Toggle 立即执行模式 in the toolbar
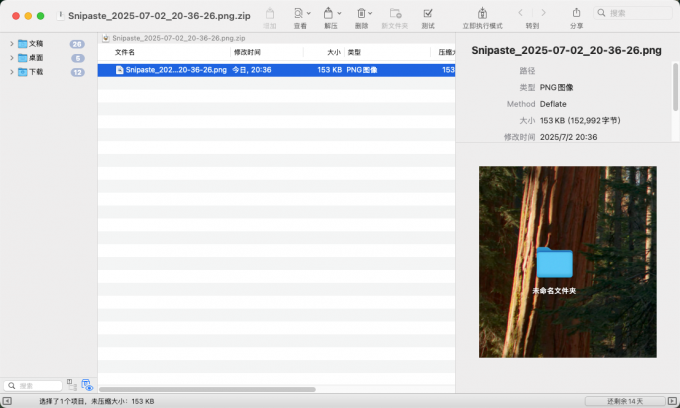The image size is (680, 408). pyautogui.click(x=482, y=13)
